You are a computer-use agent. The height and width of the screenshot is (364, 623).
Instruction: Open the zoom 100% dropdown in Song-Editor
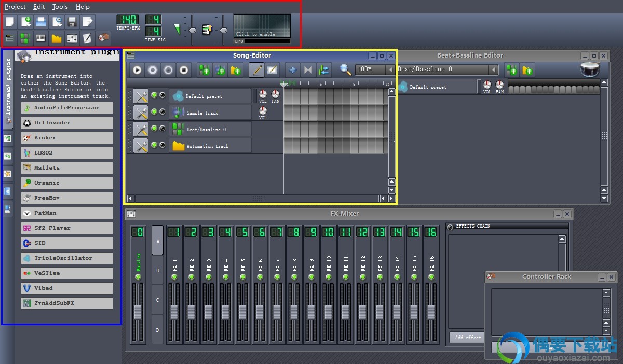click(x=391, y=69)
